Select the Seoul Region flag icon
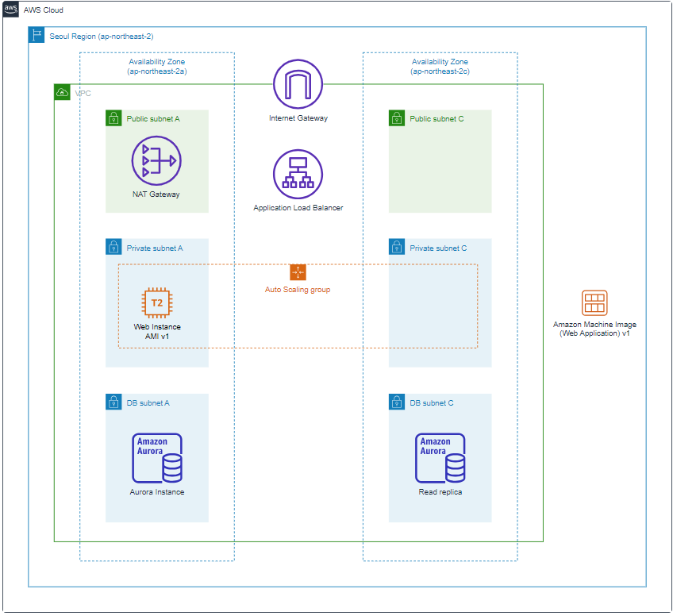Viewport: 673px width, 616px height. 37,35
